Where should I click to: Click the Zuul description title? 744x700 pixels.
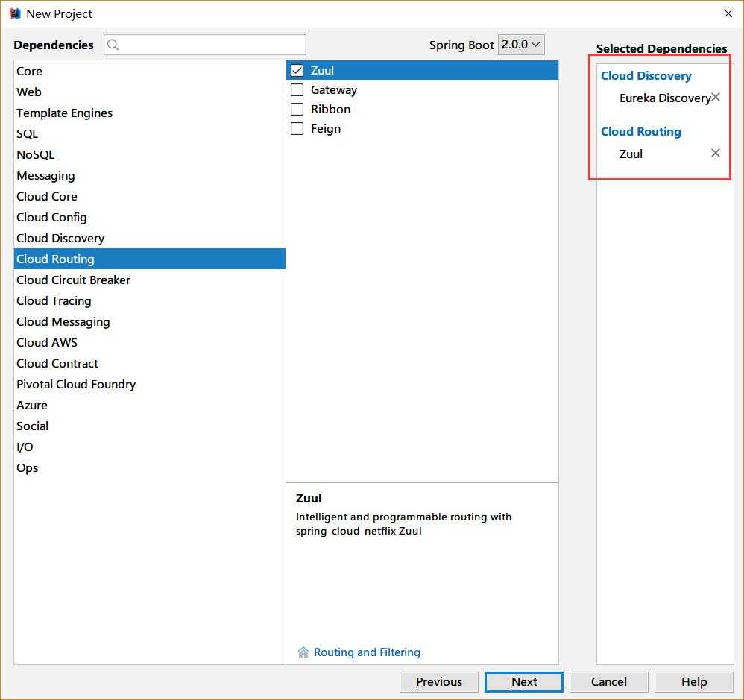[309, 498]
